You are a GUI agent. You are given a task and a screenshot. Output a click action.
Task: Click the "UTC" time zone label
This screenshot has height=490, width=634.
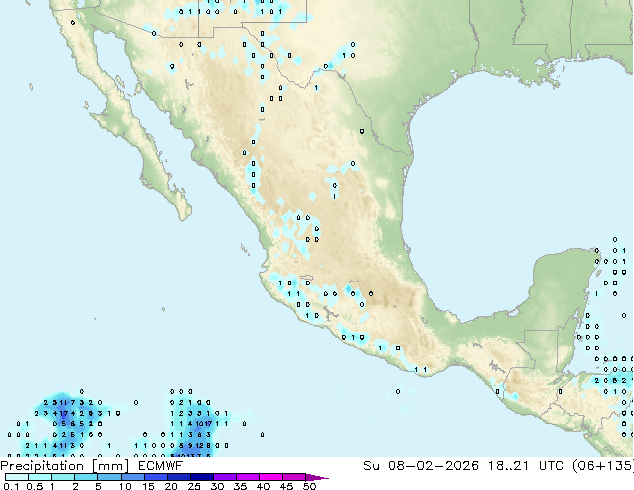click(x=551, y=466)
